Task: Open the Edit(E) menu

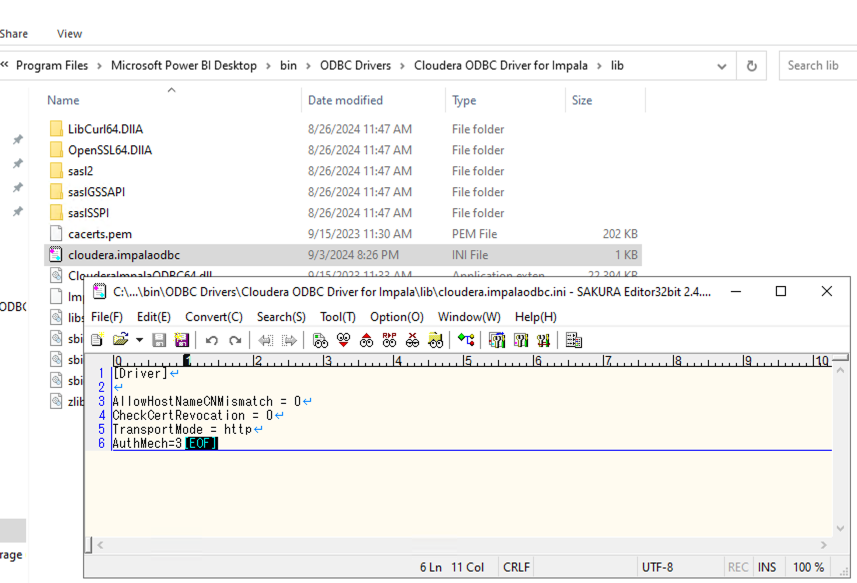Action: 154,317
